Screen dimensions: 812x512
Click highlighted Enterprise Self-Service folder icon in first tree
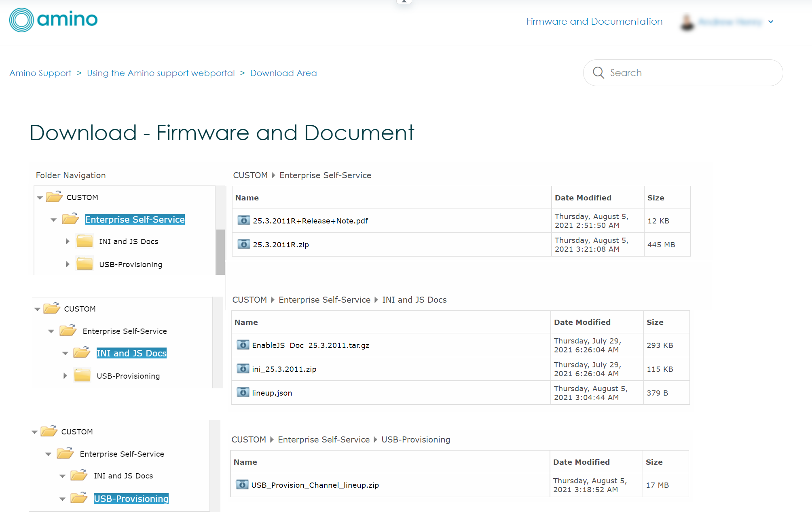70,219
